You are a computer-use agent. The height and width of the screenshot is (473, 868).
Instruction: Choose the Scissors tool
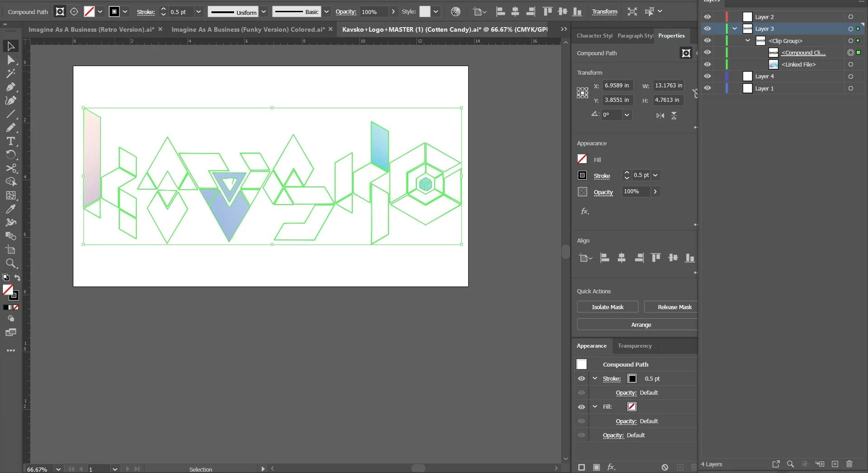[11, 168]
